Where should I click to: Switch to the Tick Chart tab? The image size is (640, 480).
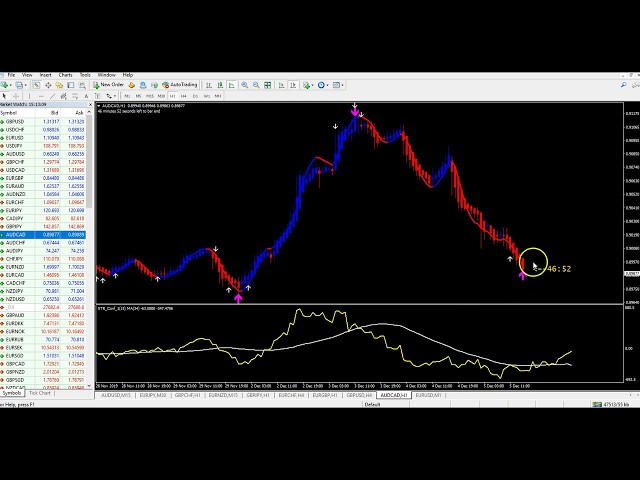pos(40,393)
